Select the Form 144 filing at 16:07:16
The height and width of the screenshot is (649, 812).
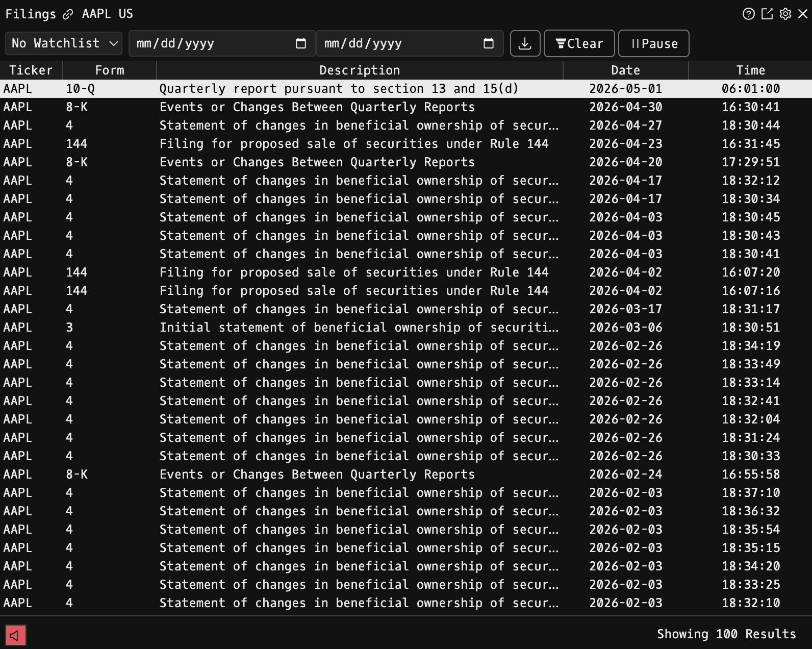[x=406, y=291]
